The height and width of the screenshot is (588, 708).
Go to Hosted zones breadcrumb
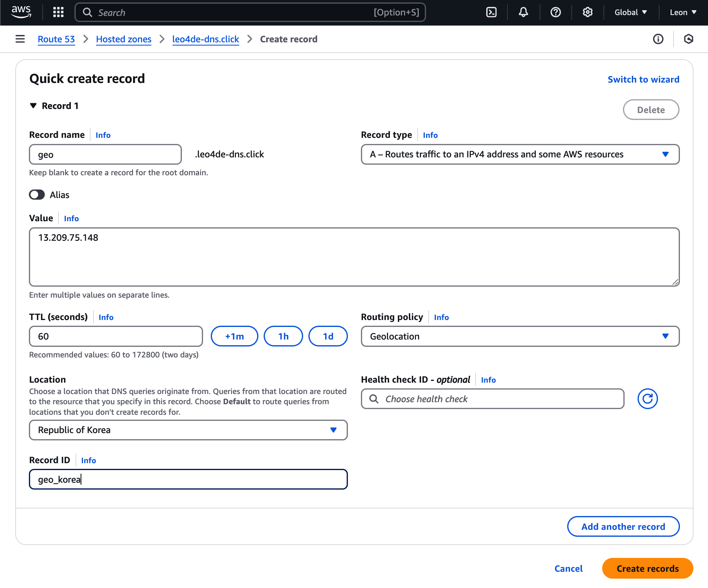pos(124,39)
